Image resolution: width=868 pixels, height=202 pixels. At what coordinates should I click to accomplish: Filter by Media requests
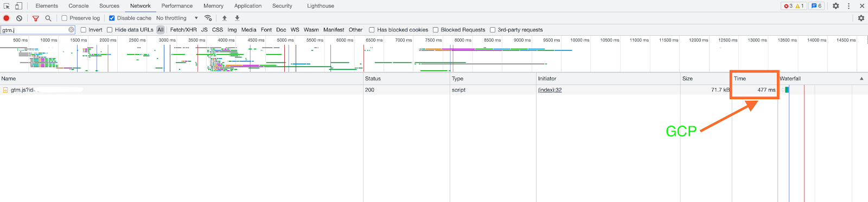tap(249, 30)
